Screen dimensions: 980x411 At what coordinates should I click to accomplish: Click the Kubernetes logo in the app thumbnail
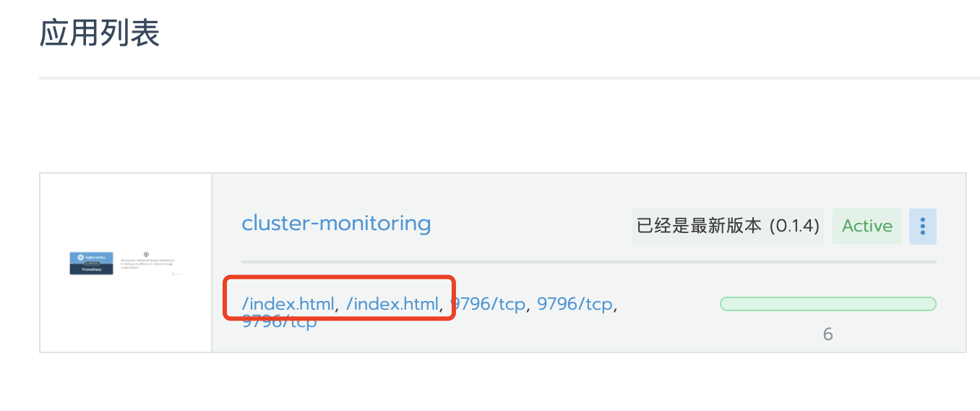(x=81, y=258)
